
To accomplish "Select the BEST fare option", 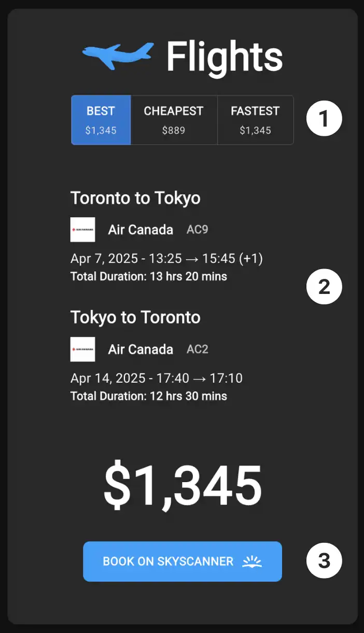I will click(101, 120).
